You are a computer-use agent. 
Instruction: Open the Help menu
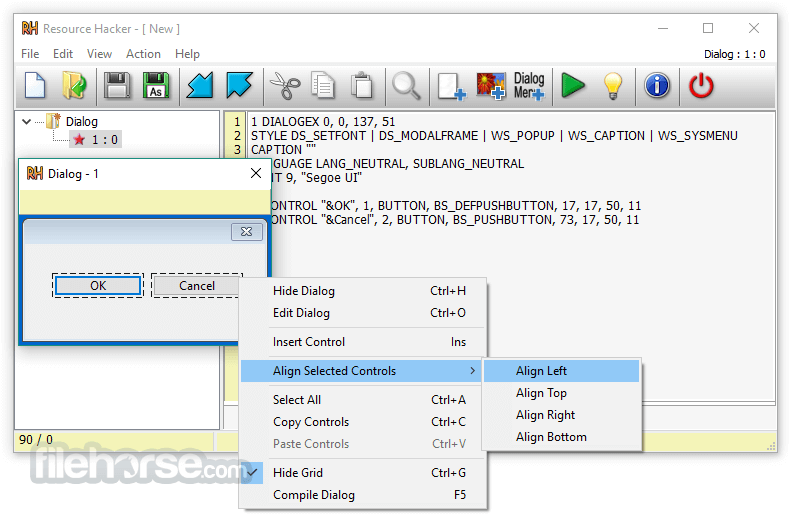click(x=187, y=53)
